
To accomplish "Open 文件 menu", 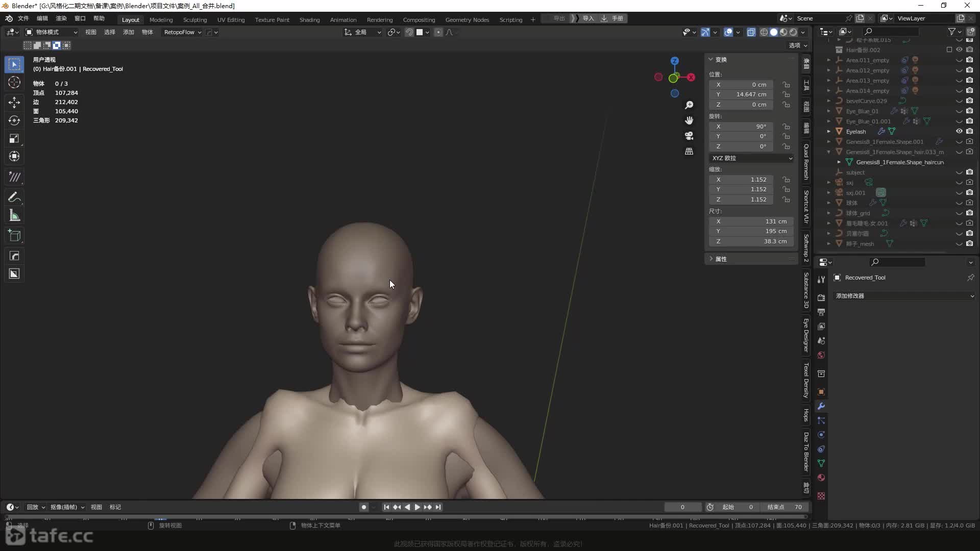I will [x=23, y=18].
